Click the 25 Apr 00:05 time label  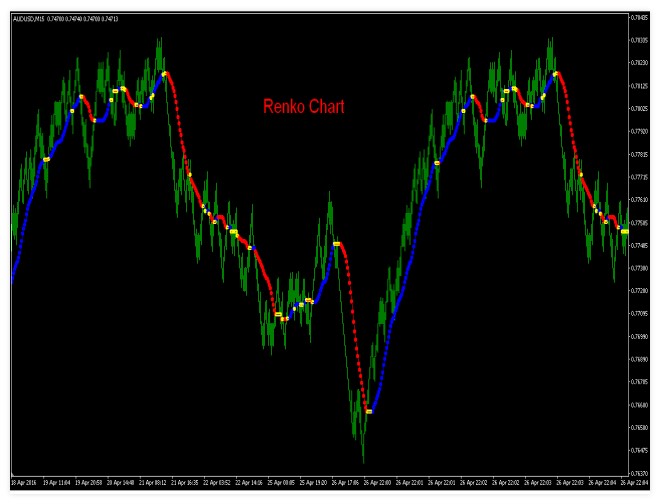coord(281,483)
